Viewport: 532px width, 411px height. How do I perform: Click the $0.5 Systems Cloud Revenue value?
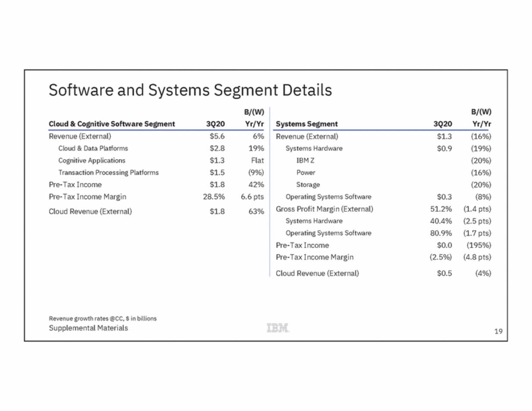[x=444, y=273]
